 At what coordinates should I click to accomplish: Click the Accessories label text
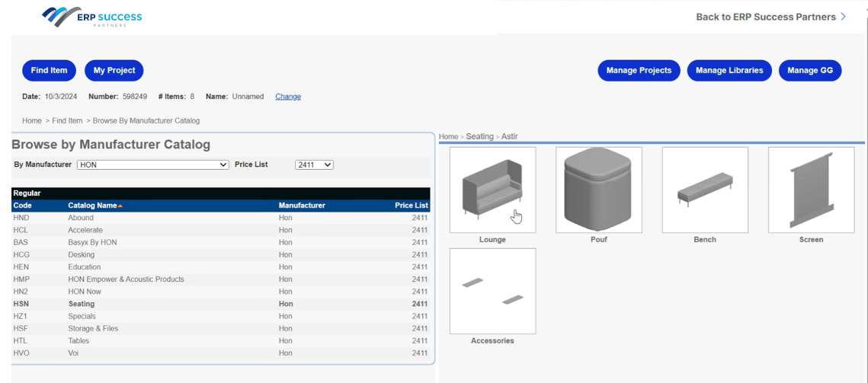pyautogui.click(x=492, y=341)
